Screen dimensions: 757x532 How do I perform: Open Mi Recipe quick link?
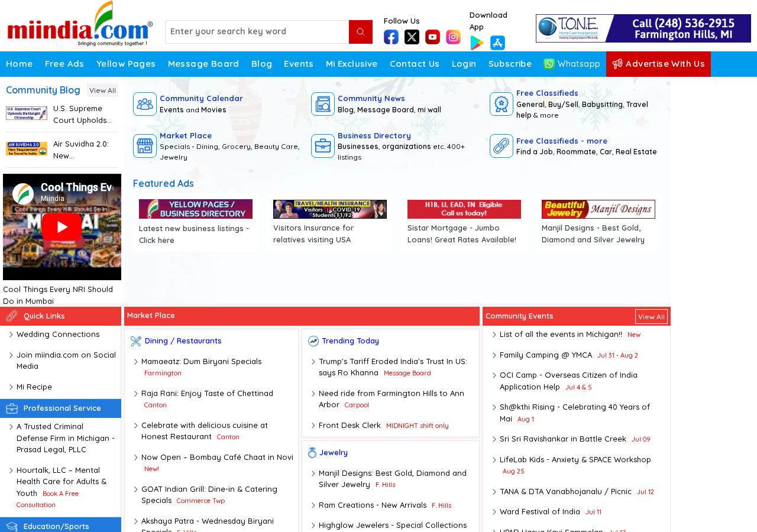34,387
